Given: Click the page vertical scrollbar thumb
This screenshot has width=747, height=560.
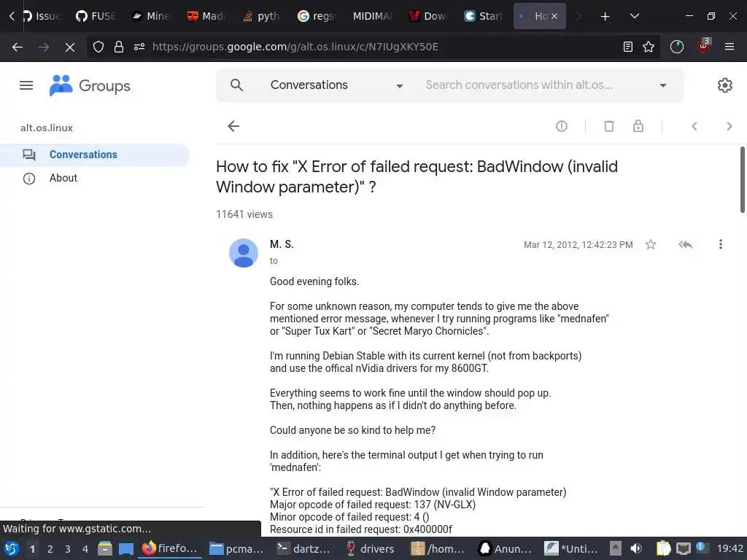Looking at the screenshot, I should click(x=742, y=179).
